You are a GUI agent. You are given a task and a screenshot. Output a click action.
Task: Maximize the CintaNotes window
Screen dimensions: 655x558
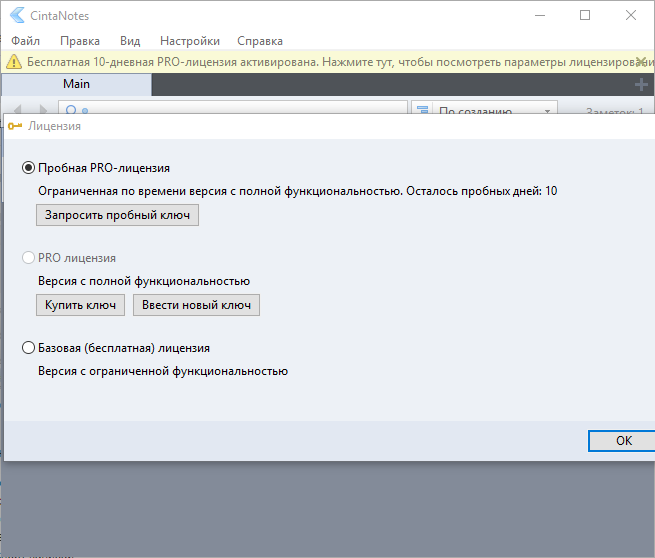tap(585, 15)
